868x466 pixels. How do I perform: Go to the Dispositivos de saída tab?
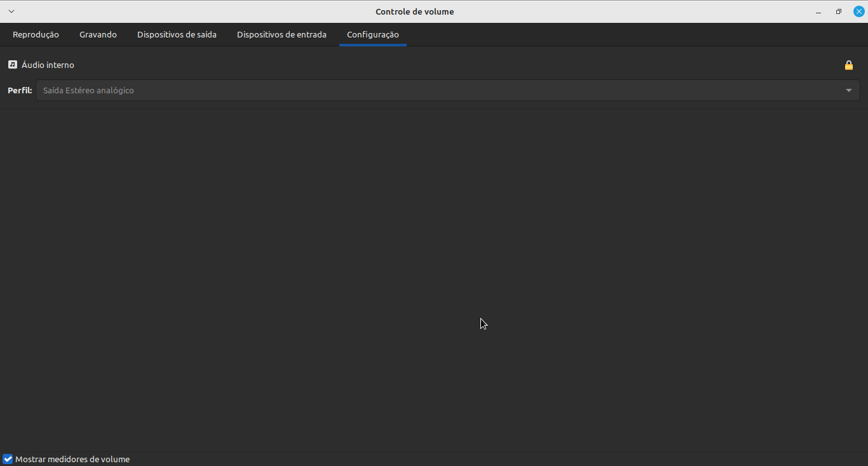point(177,34)
